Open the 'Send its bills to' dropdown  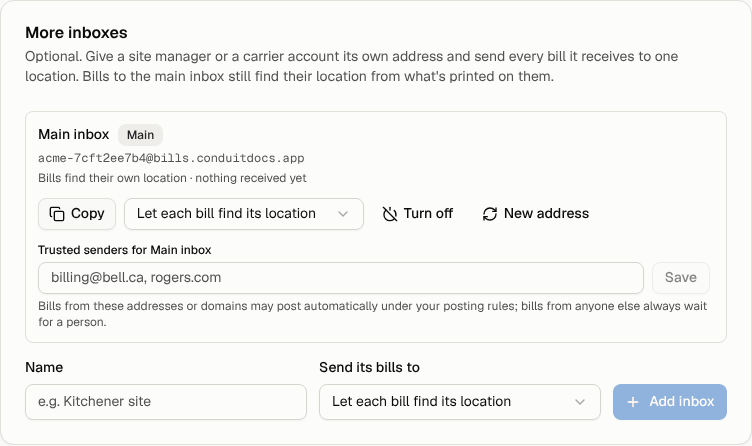[x=459, y=402]
